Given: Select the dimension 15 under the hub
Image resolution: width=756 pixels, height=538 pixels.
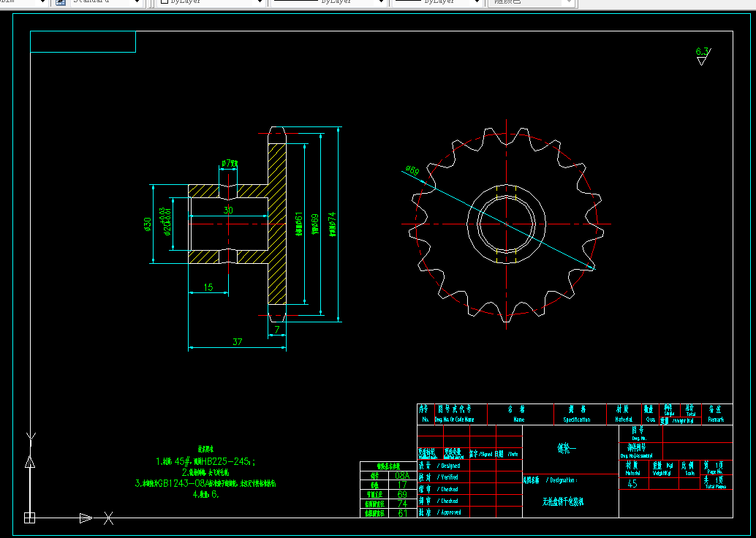Looking at the screenshot, I should [208, 287].
